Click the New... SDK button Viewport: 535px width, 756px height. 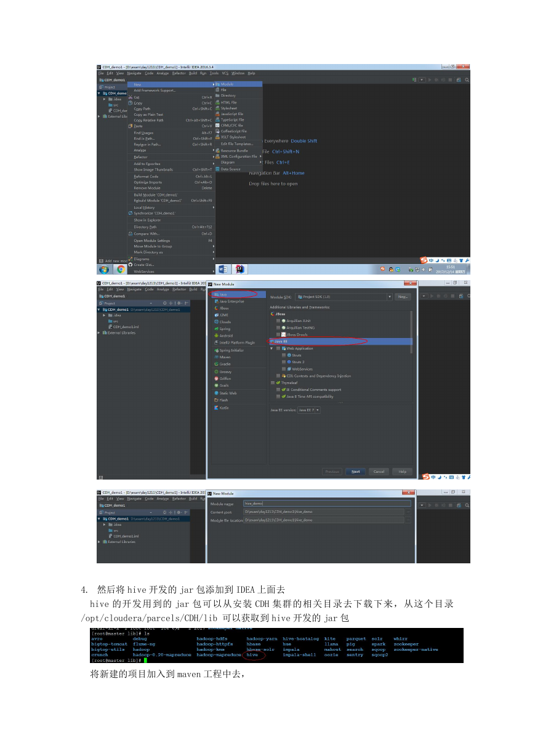coord(403,297)
